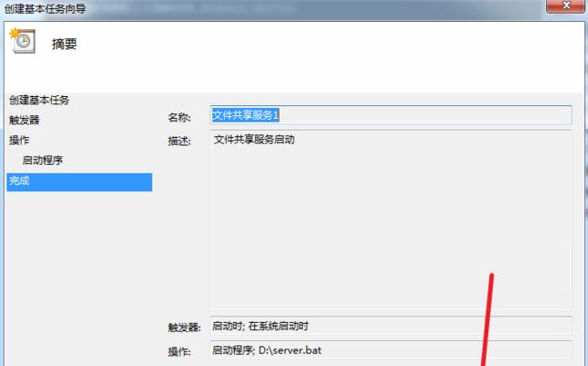
Task: Click the 名称 field containing 文件共享服务1
Action: 390,115
